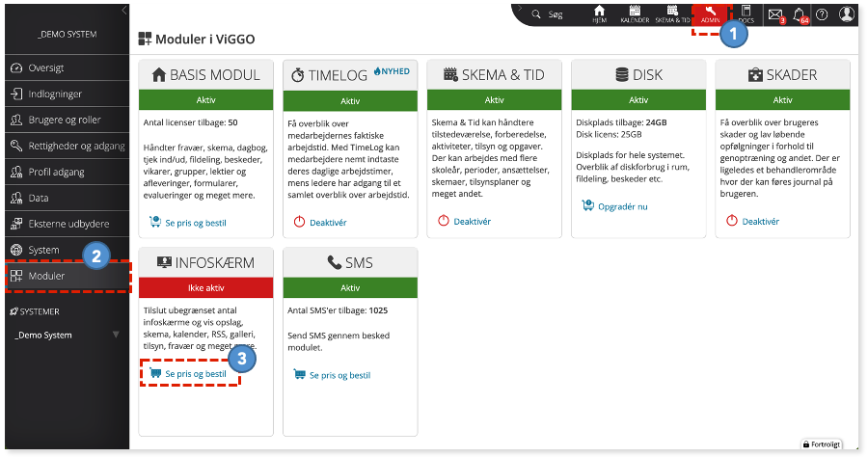
Task: Click Se pris og bestil in INFOSKÆRM card
Action: pyautogui.click(x=196, y=374)
